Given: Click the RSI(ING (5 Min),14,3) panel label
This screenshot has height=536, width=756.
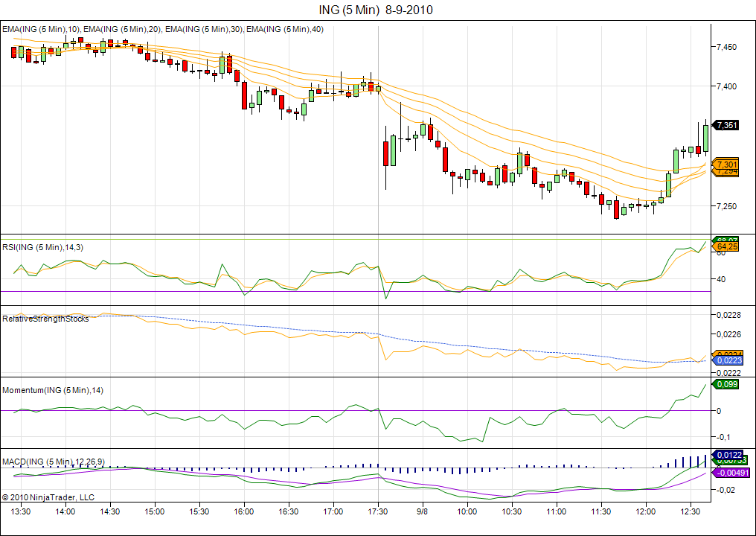Looking at the screenshot, I should 43,247.
